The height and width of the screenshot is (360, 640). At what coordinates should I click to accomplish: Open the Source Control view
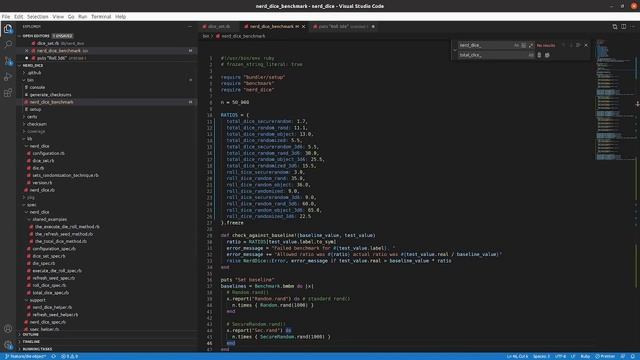(8, 61)
